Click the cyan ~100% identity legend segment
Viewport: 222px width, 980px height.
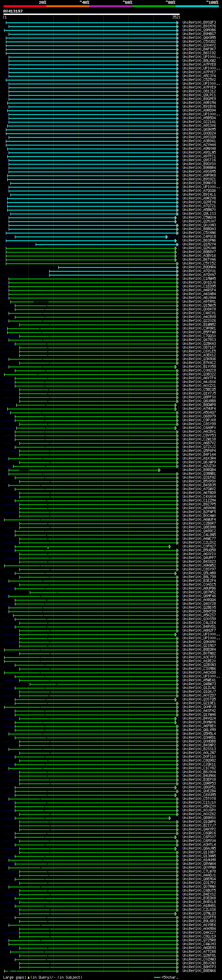[x=197, y=6]
